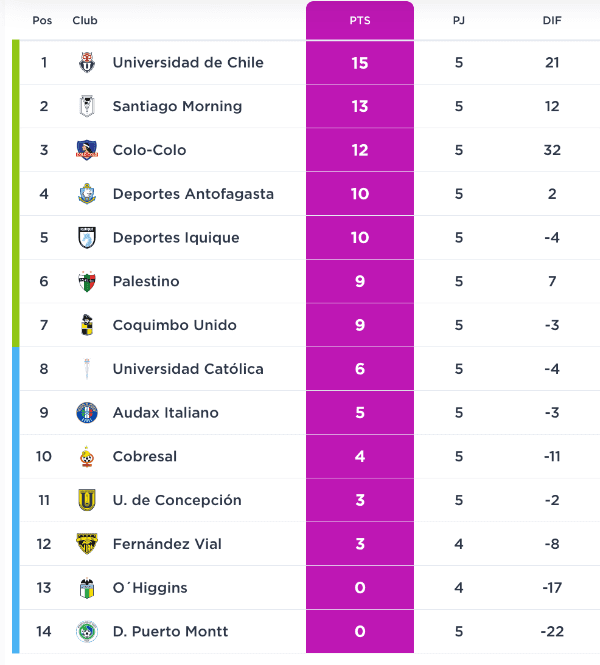Click the Cobresal club crest
Viewport: 600px width, 665px height.
click(x=87, y=457)
